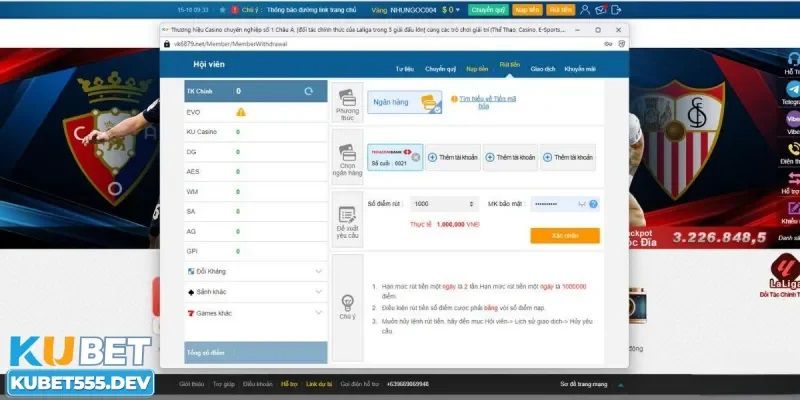Switch to the Nạp tiền tab
The height and width of the screenshot is (400, 800).
click(477, 69)
